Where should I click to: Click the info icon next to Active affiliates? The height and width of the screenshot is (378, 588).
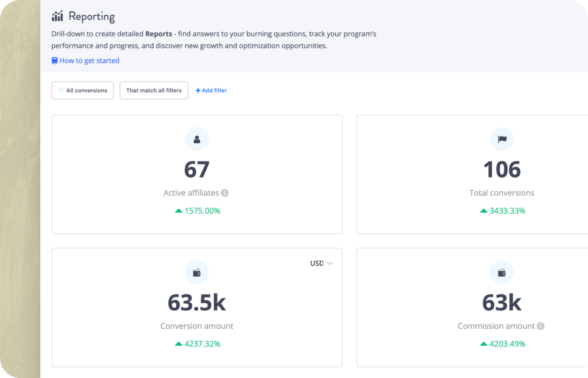click(x=225, y=193)
